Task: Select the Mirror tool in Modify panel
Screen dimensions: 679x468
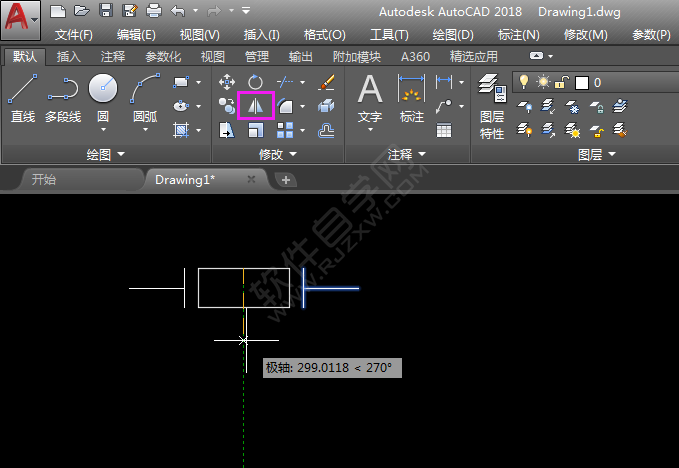Action: tap(256, 105)
